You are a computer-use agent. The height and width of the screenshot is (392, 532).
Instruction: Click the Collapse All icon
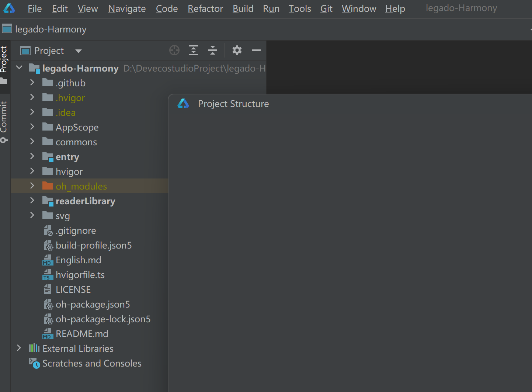tap(213, 50)
